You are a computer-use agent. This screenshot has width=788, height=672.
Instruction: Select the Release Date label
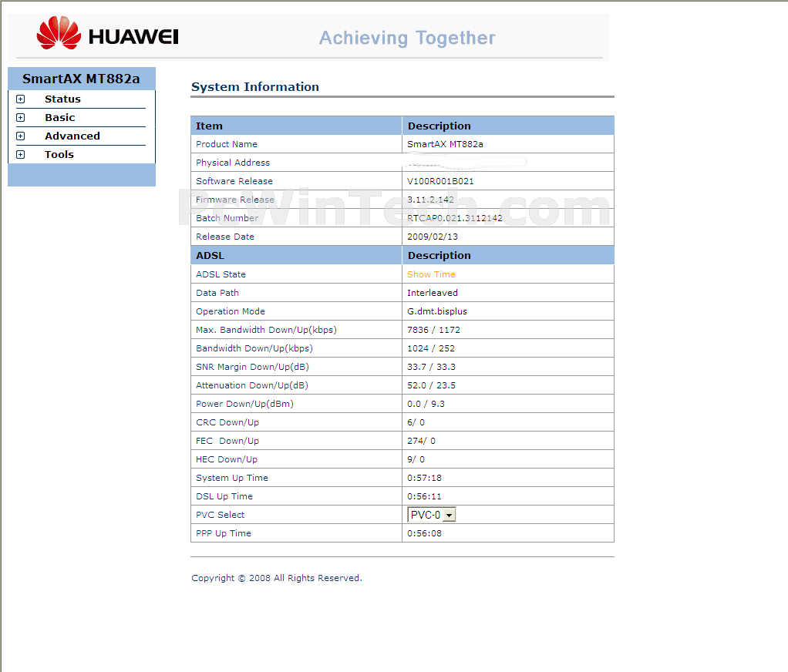coord(225,237)
